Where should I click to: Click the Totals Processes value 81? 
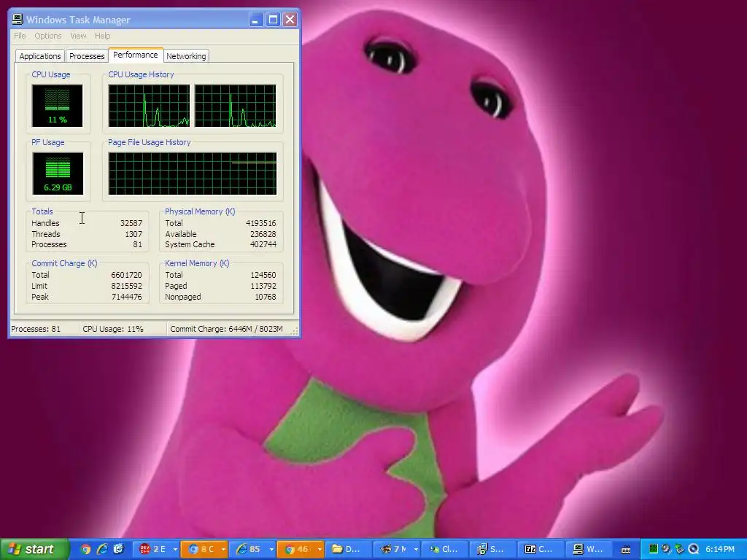tap(137, 244)
